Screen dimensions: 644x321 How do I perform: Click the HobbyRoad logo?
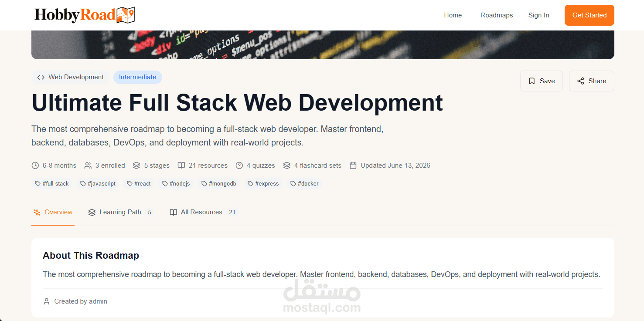coord(85,15)
